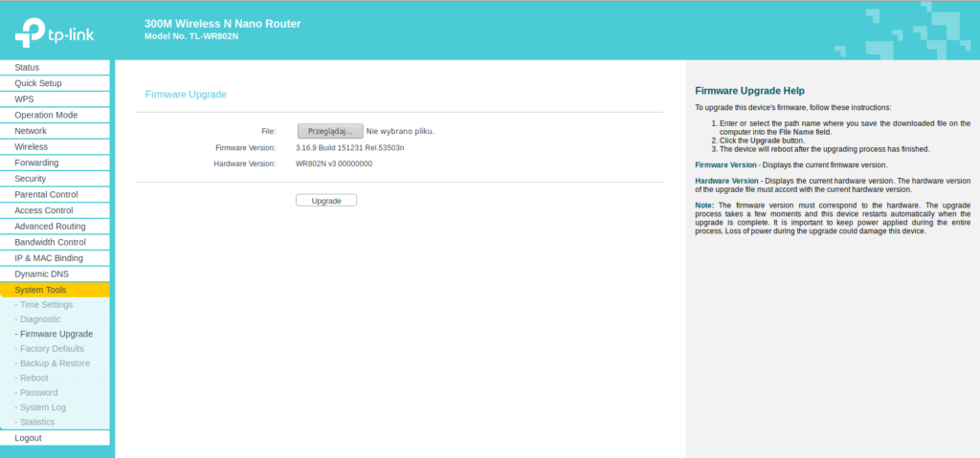Open Time Settings submenu item
Screen dimensions: 980x458
[x=46, y=305]
